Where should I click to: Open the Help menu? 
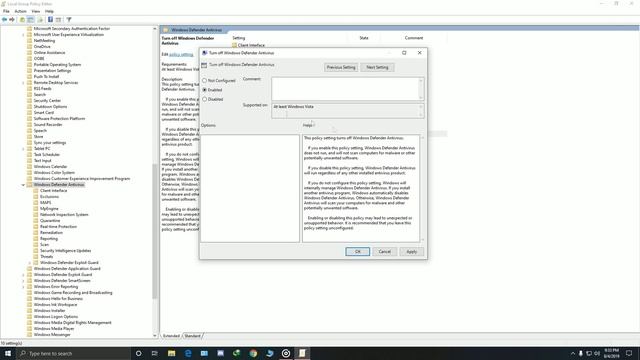pos(49,11)
